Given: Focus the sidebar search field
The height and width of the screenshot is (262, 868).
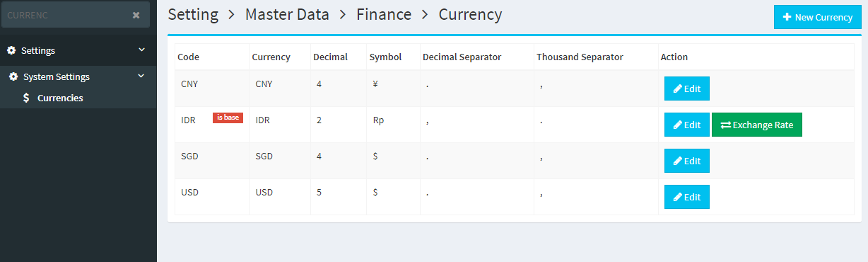Looking at the screenshot, I should click(x=67, y=15).
